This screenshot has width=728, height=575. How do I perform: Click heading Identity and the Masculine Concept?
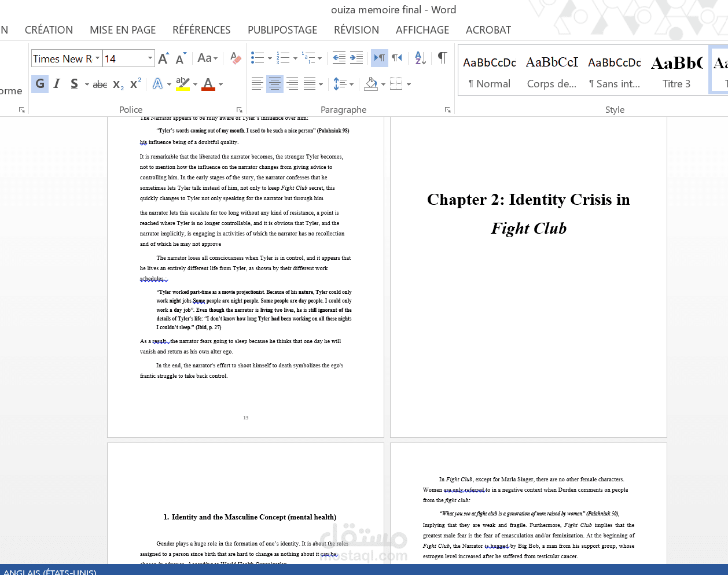pos(249,517)
